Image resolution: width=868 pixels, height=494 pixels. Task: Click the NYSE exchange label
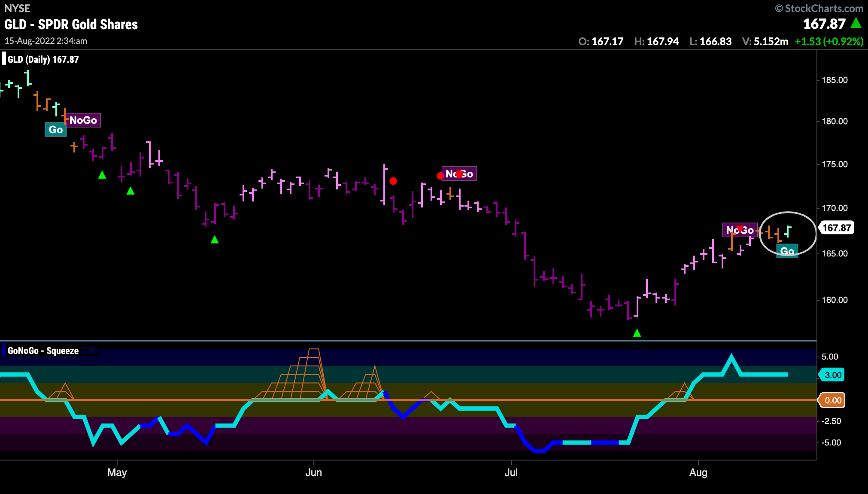pos(17,8)
